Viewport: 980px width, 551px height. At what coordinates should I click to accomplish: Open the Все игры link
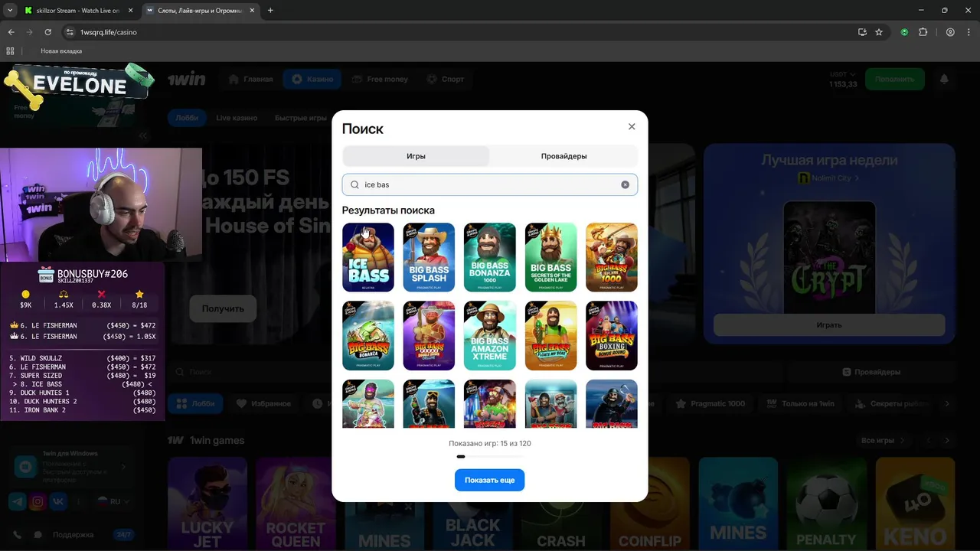point(882,440)
